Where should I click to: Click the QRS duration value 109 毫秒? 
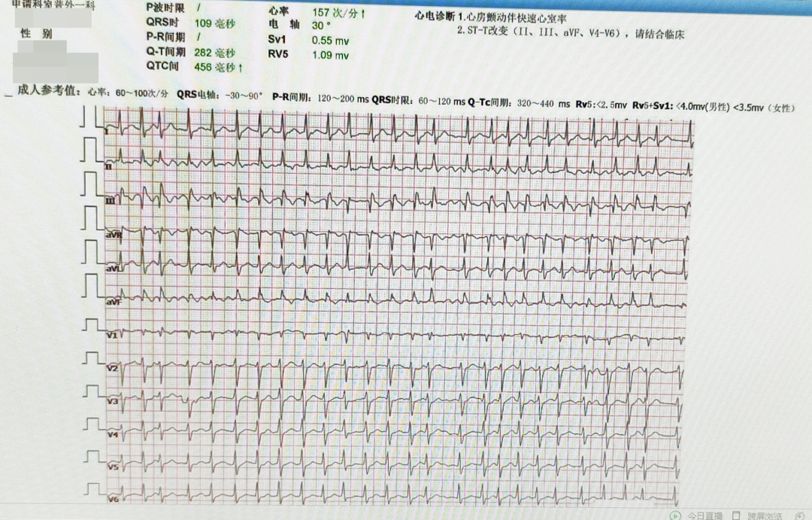214,23
